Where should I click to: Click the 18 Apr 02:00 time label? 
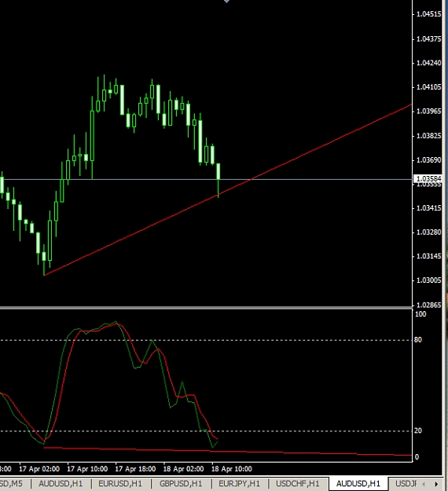click(184, 469)
